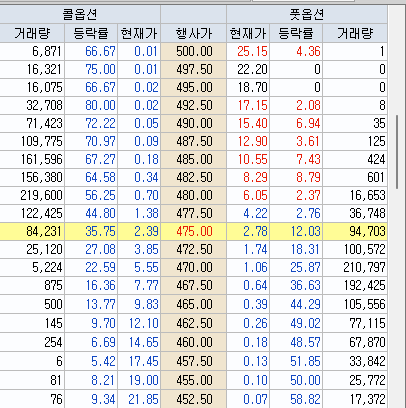Select strike price 452.50 cell
406x408 pixels.
194,399
